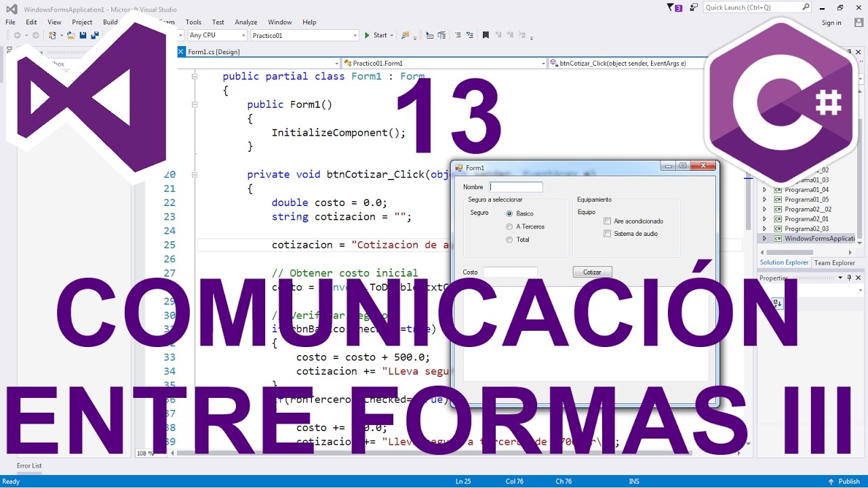This screenshot has height=488, width=868.
Task: Open the View menu
Action: (54, 22)
